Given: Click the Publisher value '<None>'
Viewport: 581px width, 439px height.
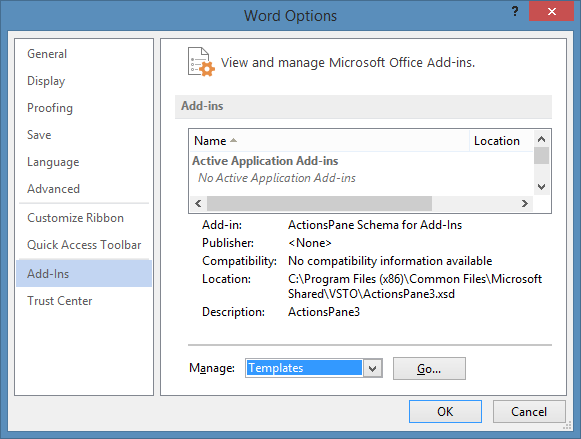Looking at the screenshot, I should click(310, 243).
